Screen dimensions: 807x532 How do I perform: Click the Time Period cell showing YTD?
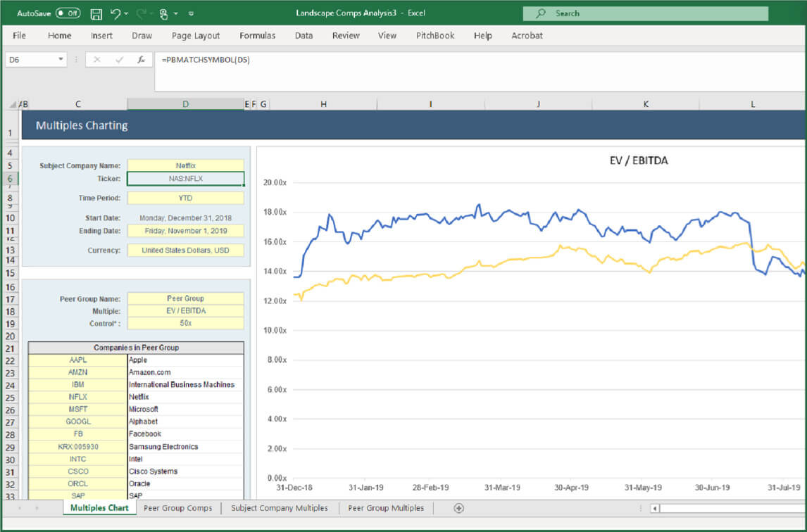point(185,198)
